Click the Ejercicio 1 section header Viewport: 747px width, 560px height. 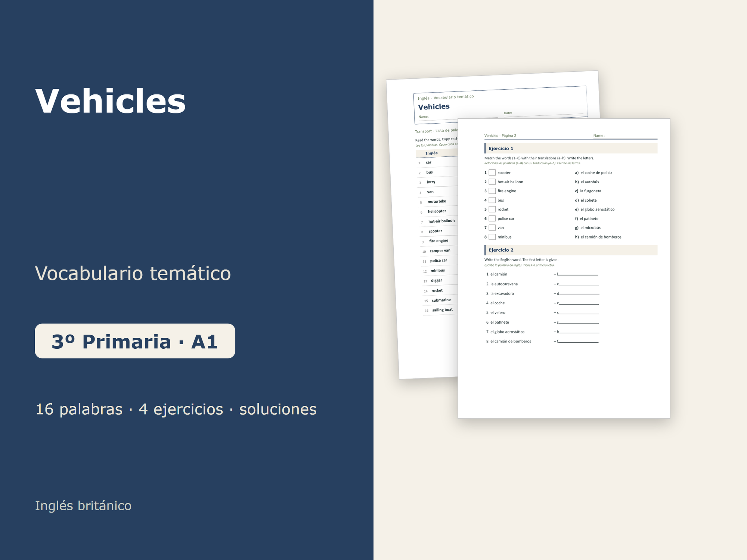coord(571,148)
